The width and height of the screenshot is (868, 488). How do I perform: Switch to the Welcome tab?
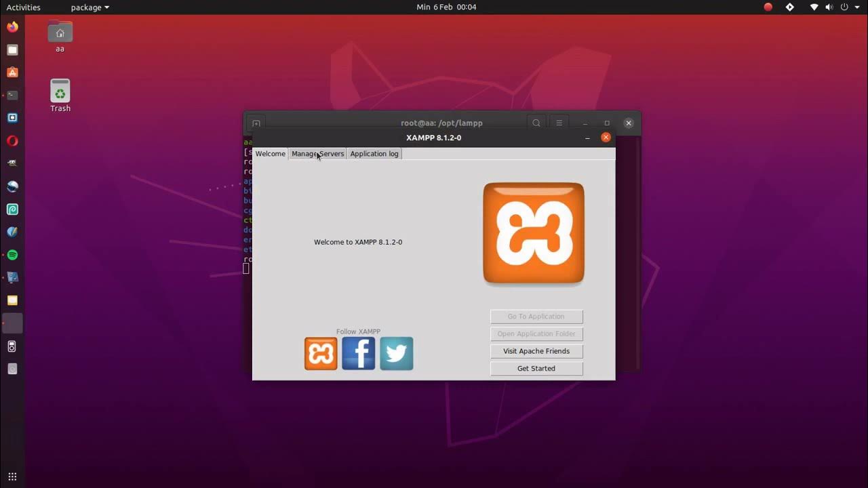pyautogui.click(x=270, y=154)
